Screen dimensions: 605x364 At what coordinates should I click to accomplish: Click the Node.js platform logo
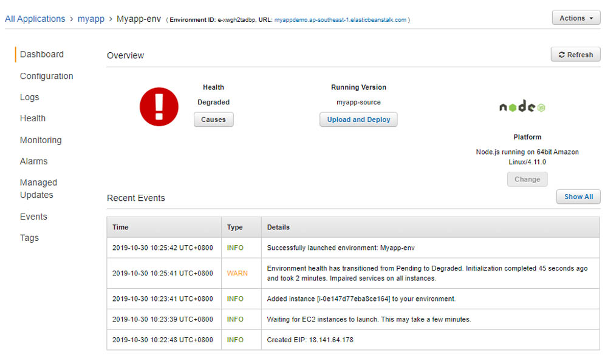(522, 106)
